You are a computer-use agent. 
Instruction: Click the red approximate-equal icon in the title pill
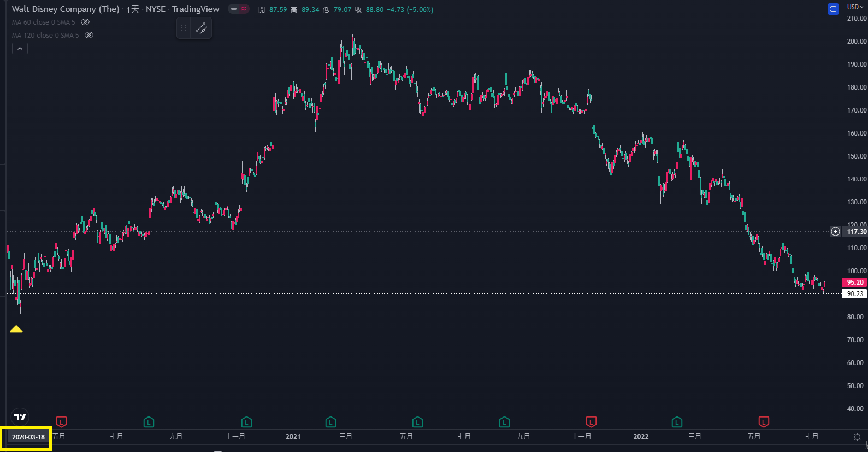(244, 9)
